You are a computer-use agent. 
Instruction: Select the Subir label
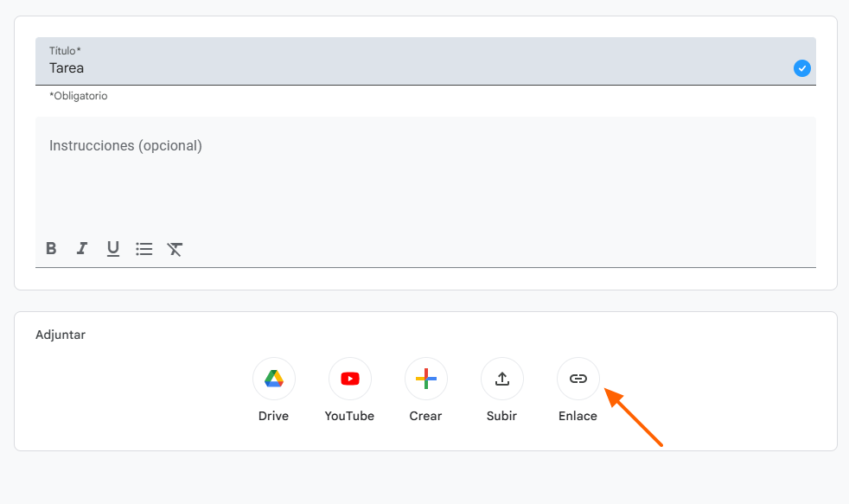tap(501, 416)
